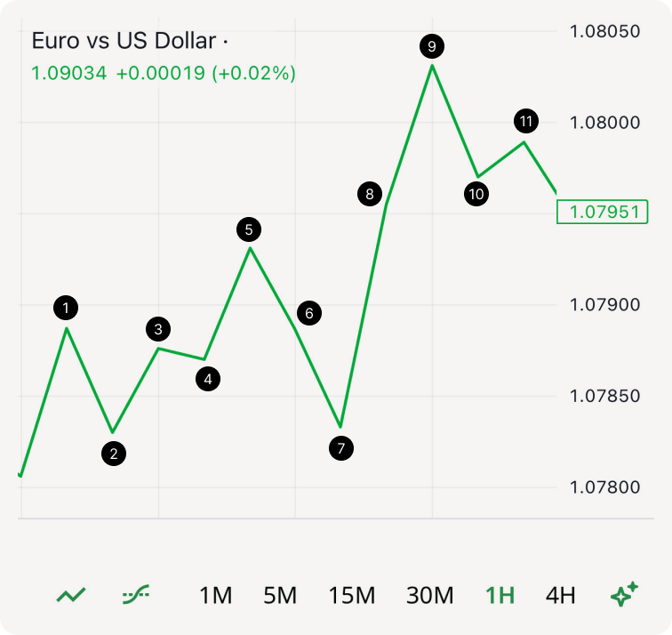The width and height of the screenshot is (672, 635).
Task: Switch to the 5M timeframe
Action: click(x=280, y=595)
